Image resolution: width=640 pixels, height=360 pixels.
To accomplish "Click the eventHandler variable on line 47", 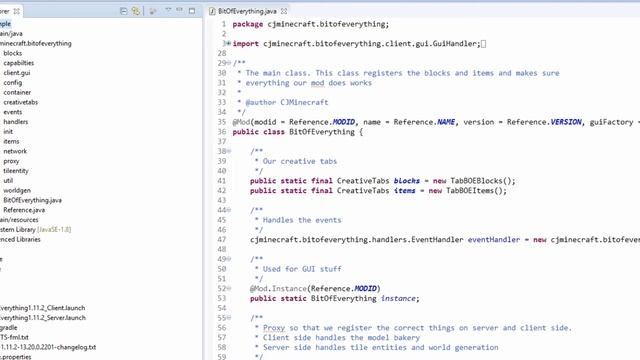I will click(x=493, y=240).
